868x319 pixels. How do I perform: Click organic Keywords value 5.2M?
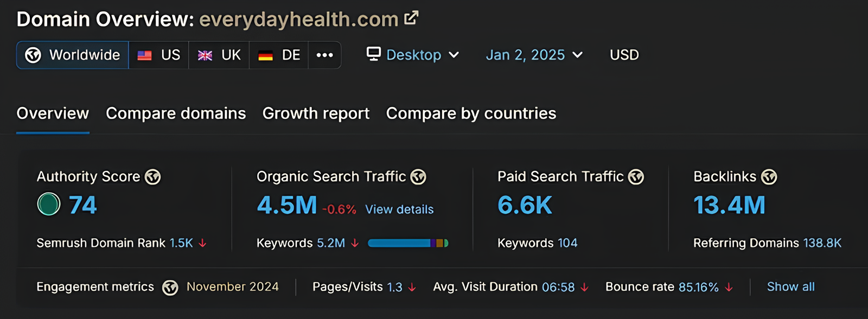pyautogui.click(x=331, y=243)
